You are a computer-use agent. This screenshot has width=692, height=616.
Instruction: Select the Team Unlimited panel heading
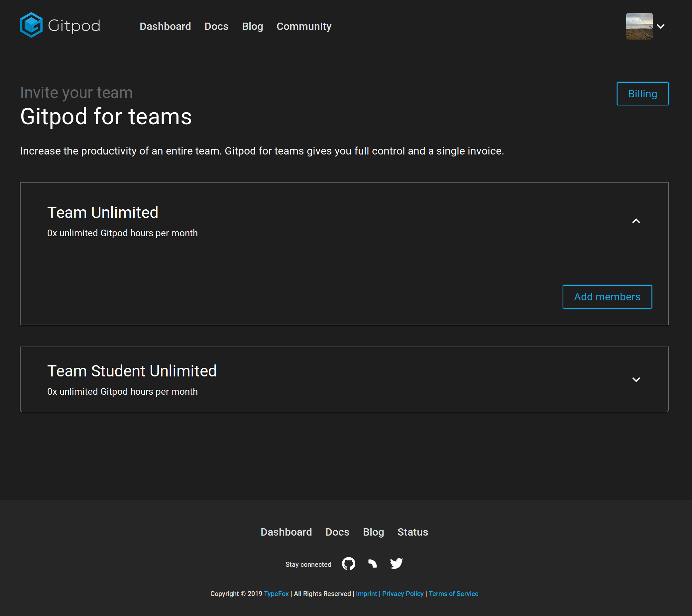[103, 212]
